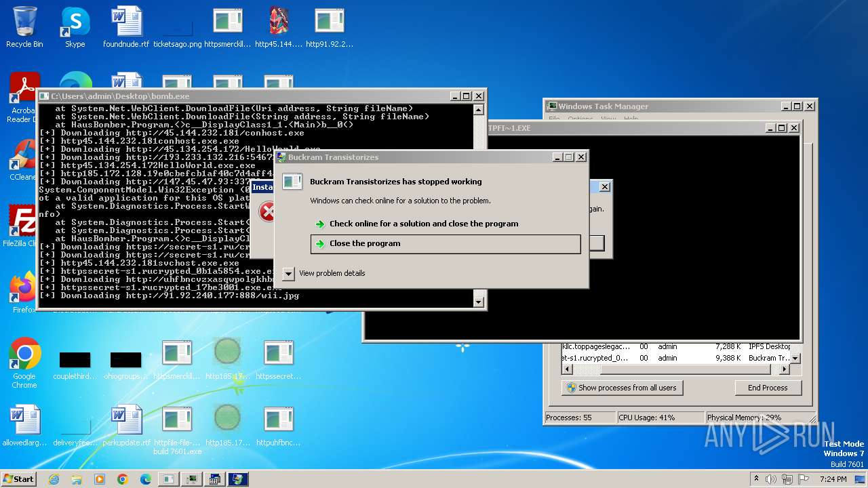Viewport: 868px width, 488px height.
Task: Select the allowedlarg document icon
Action: (x=24, y=426)
